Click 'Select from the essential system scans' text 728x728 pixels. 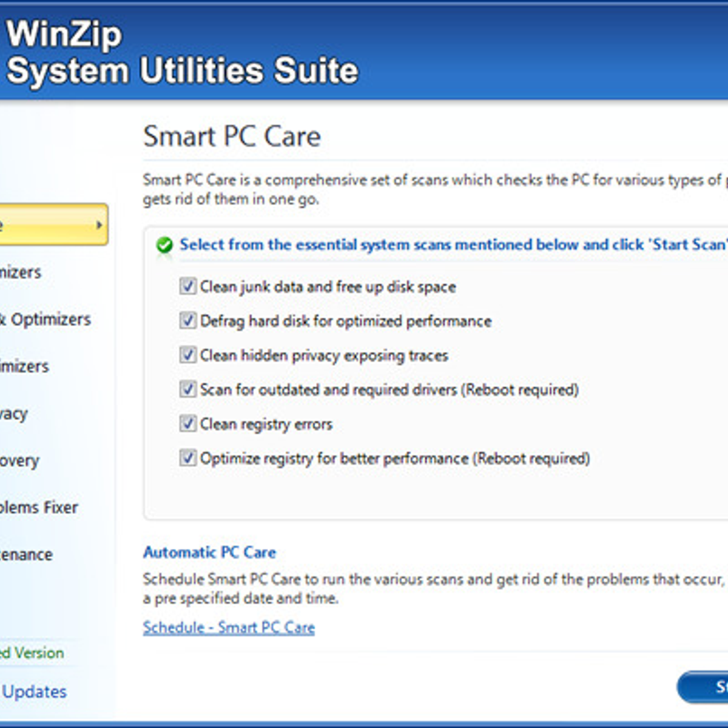point(453,244)
